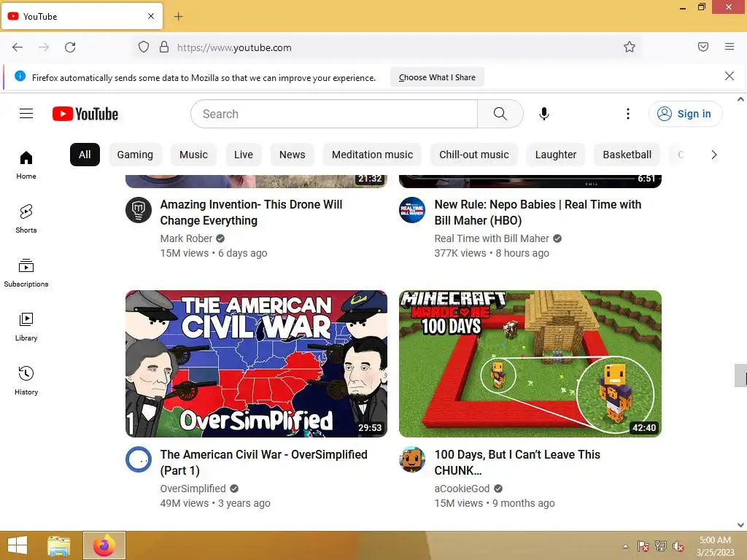
Task: Select the Live category chip
Action: (244, 155)
